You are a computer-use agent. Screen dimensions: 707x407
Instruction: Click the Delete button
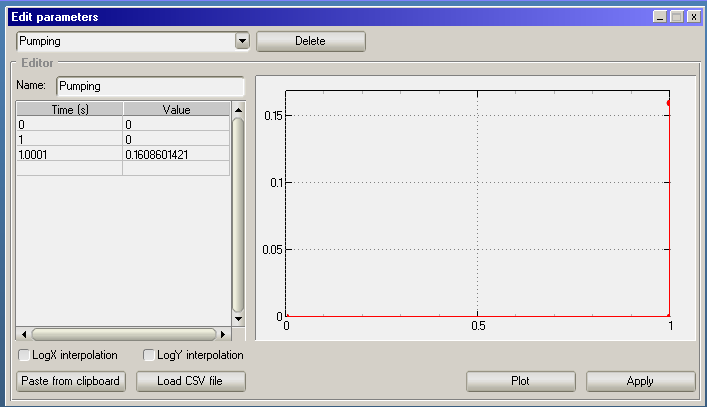(x=311, y=41)
